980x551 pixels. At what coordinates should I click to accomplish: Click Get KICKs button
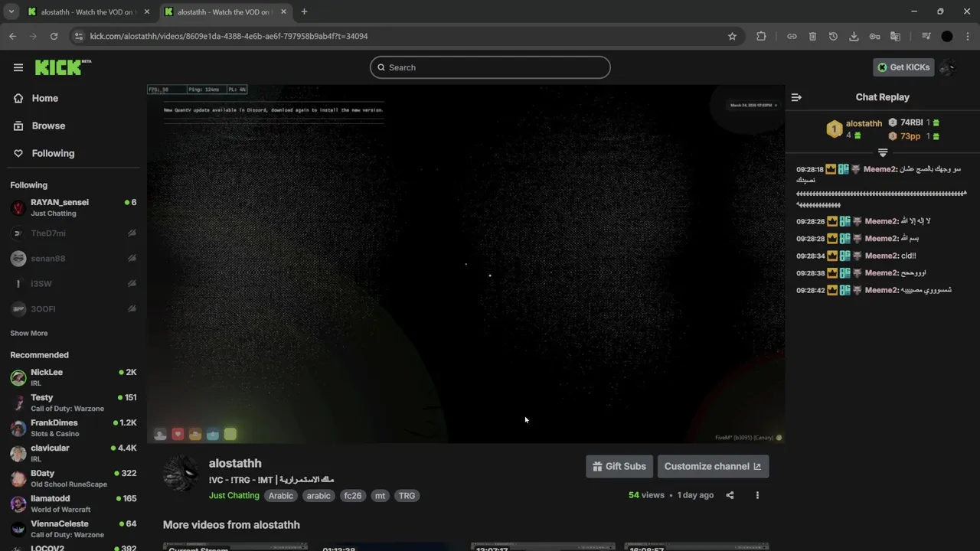tap(903, 67)
